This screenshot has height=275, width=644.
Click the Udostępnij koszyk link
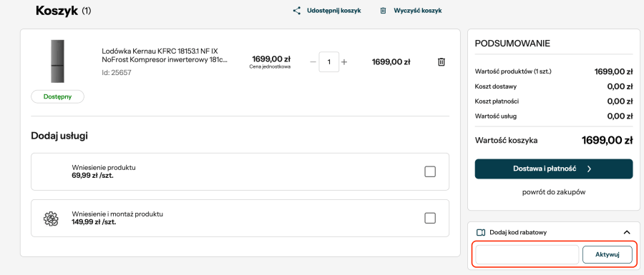[x=334, y=11]
